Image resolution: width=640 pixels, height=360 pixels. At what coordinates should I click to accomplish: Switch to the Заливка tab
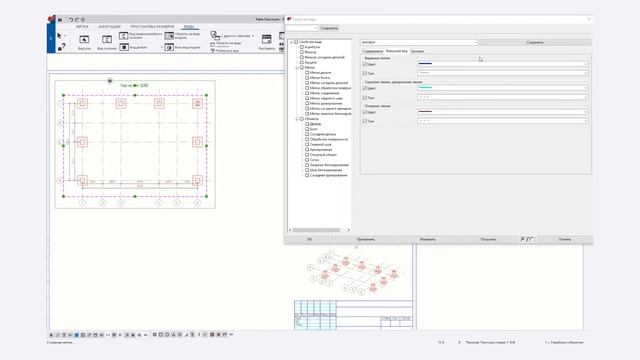(x=417, y=51)
